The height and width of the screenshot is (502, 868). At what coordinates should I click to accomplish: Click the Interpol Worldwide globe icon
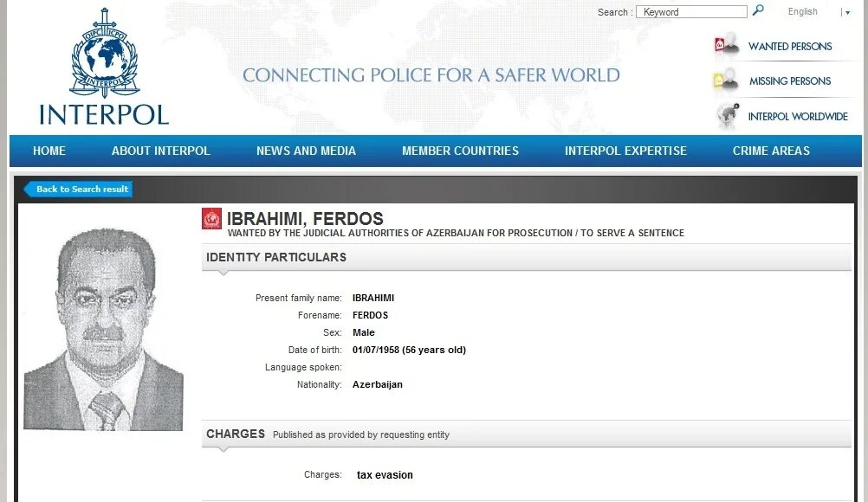point(728,115)
